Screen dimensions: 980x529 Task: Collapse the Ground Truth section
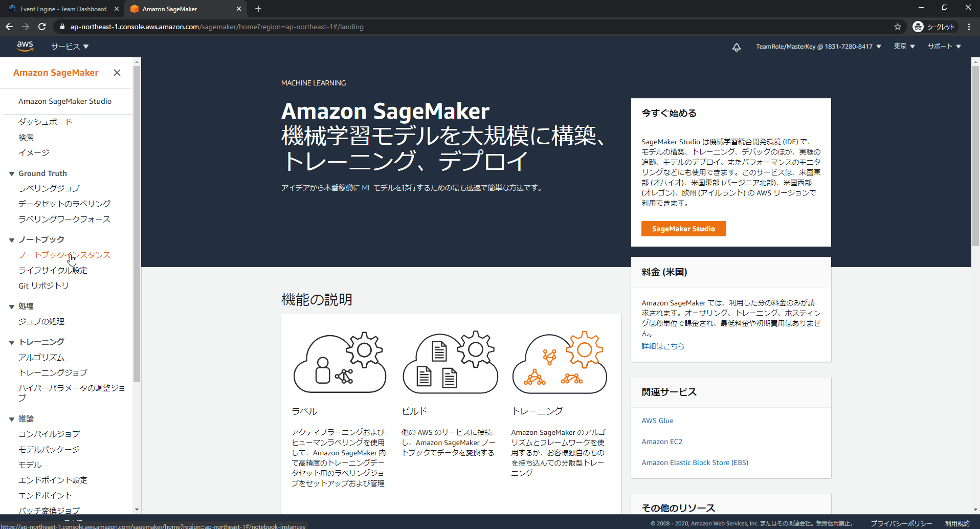(11, 174)
